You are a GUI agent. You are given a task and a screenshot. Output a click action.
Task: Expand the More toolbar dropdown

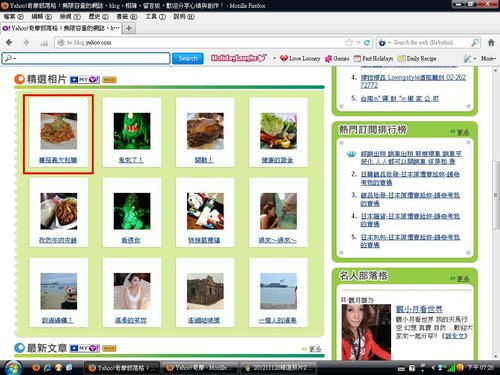488,58
